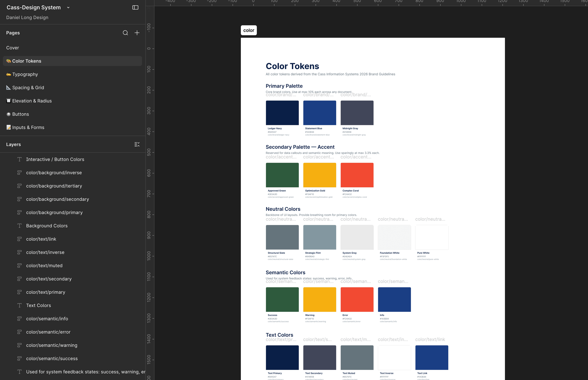Switch to the Typography page
Image resolution: width=588 pixels, height=380 pixels.
pos(72,74)
